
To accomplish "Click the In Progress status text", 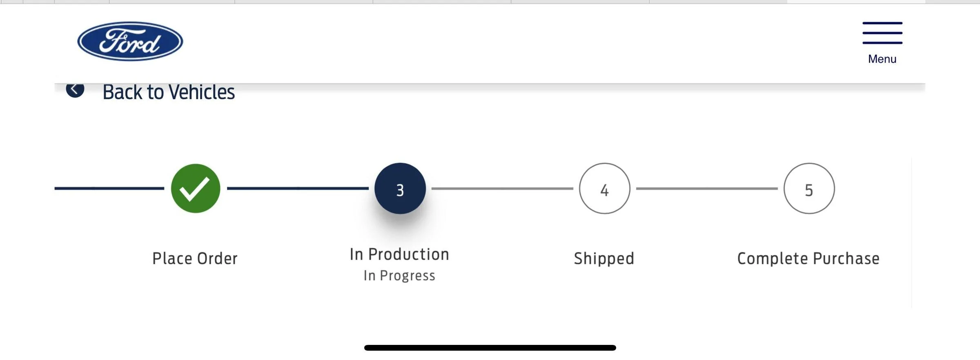I will point(400,276).
